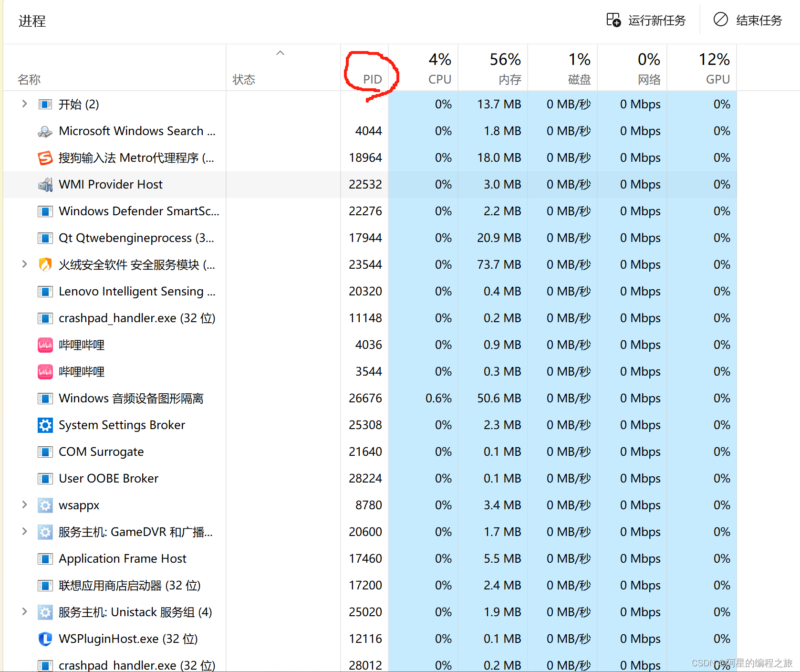800x672 pixels.
Task: Click the COM Surrogate icon
Action: (x=45, y=452)
